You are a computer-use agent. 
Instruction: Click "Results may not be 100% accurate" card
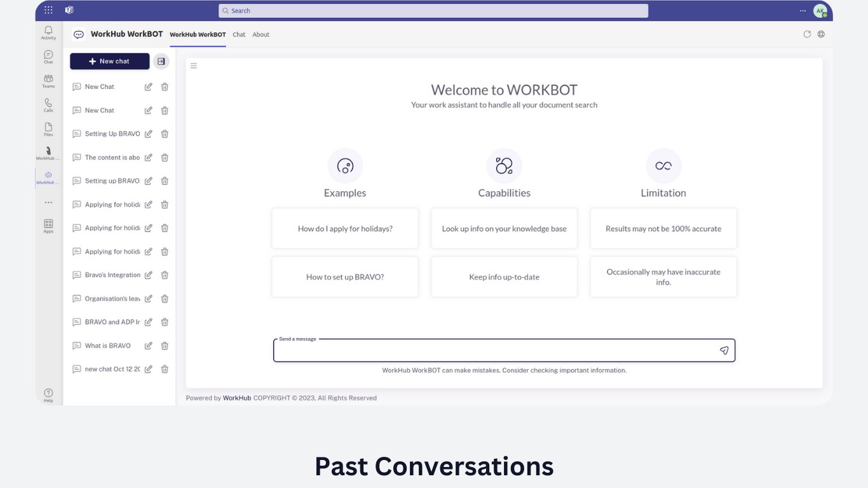663,229
